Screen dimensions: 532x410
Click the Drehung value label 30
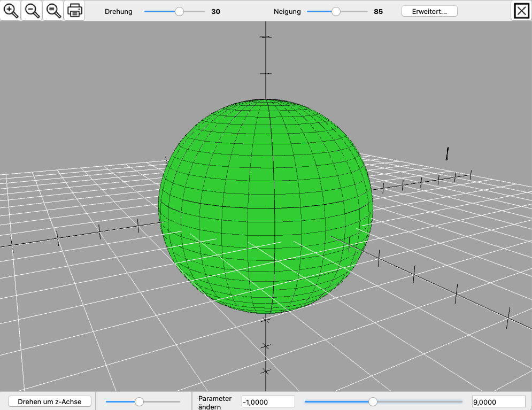click(215, 11)
